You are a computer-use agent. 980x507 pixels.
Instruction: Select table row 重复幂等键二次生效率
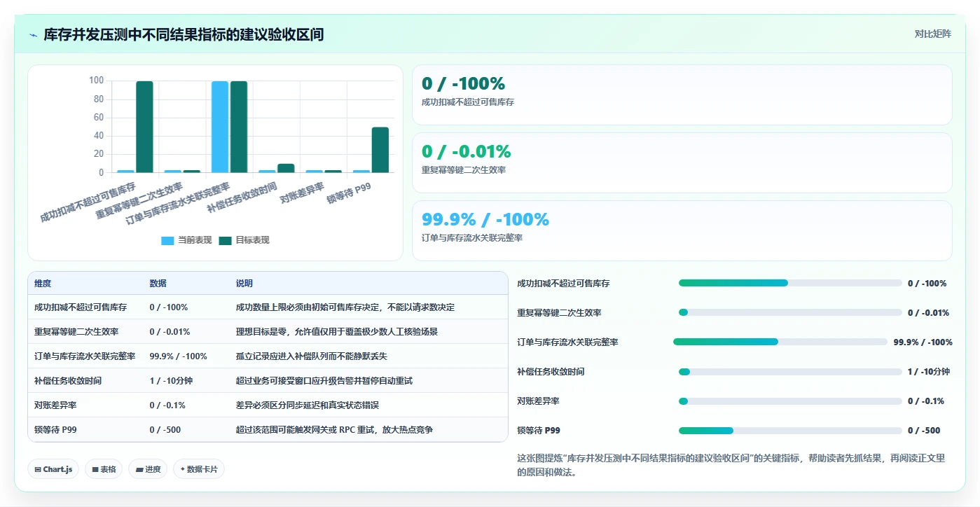click(x=268, y=332)
